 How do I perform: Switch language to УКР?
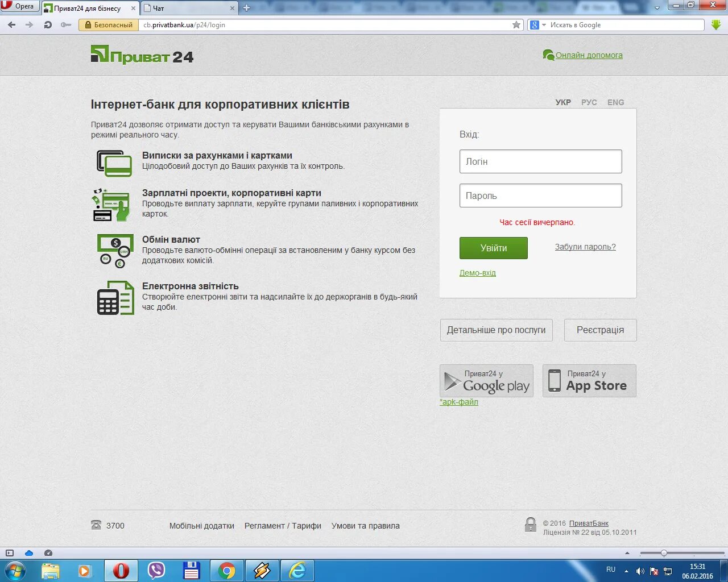coord(563,102)
